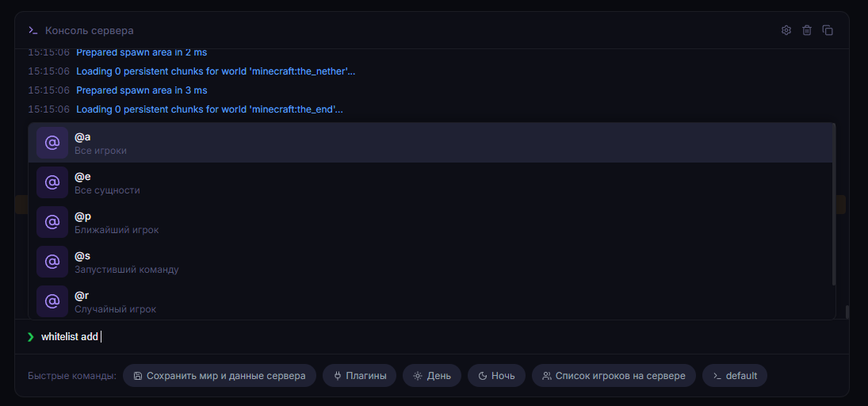Image resolution: width=868 pixels, height=406 pixels.
Task: Click the @ icon next to @e
Action: 52,182
